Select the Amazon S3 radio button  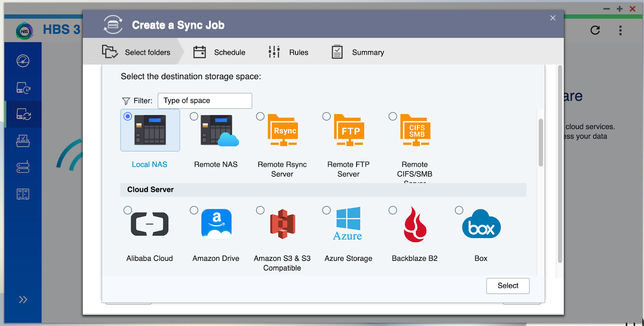point(260,210)
